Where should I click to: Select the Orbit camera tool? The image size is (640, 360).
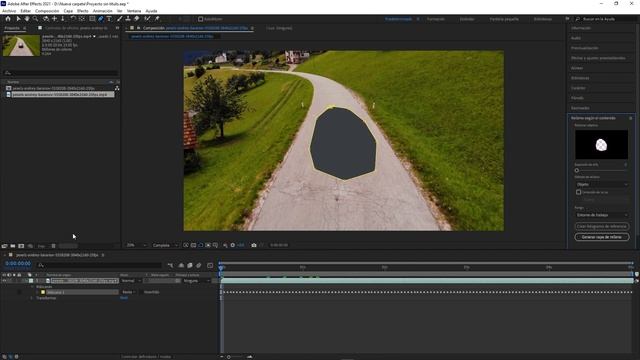click(45, 19)
